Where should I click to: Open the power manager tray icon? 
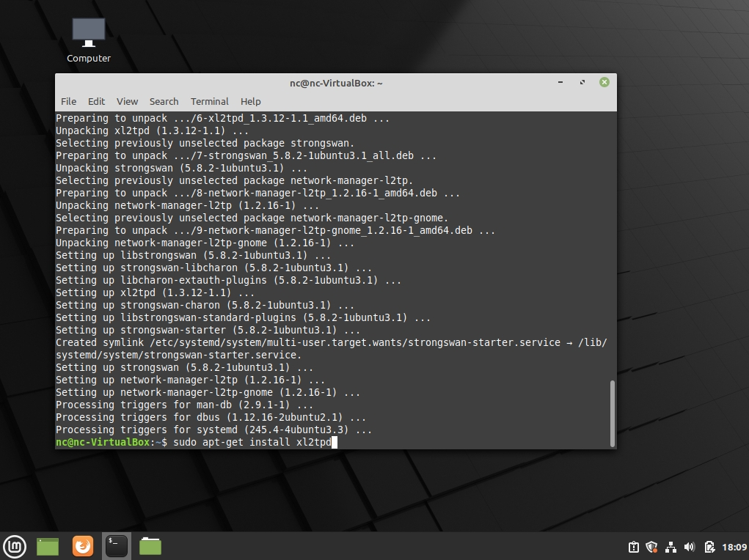(709, 547)
